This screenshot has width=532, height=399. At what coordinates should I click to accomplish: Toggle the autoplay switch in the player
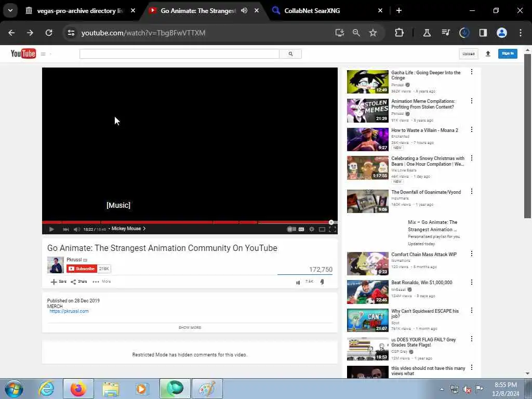pyautogui.click(x=291, y=229)
